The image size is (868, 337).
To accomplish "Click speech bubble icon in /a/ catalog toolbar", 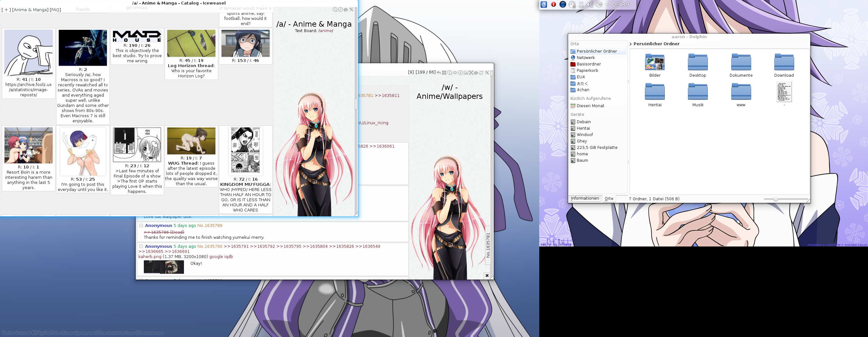I will click(x=346, y=9).
